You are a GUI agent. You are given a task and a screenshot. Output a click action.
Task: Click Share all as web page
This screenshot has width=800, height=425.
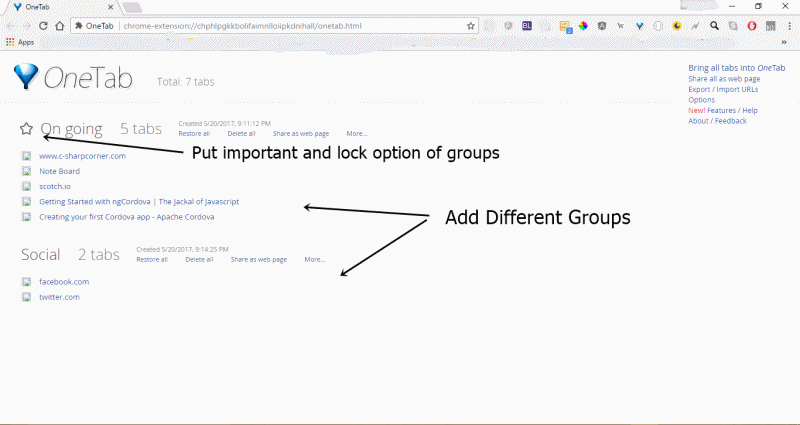724,79
